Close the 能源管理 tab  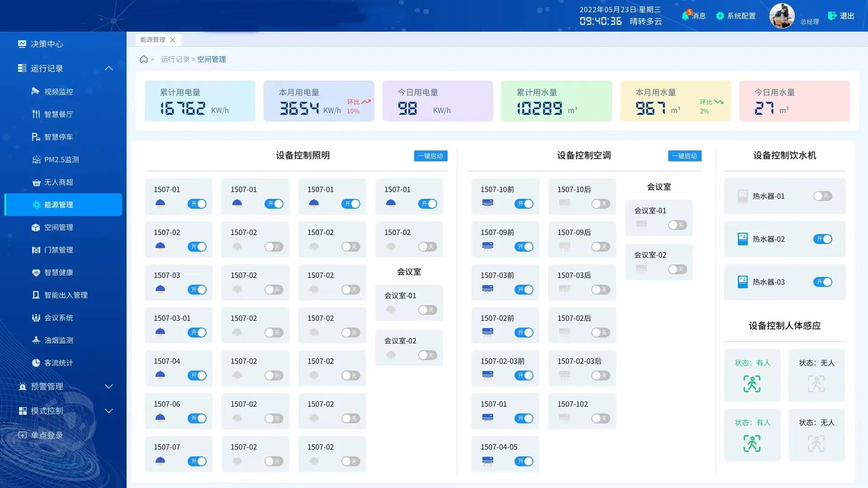click(173, 40)
